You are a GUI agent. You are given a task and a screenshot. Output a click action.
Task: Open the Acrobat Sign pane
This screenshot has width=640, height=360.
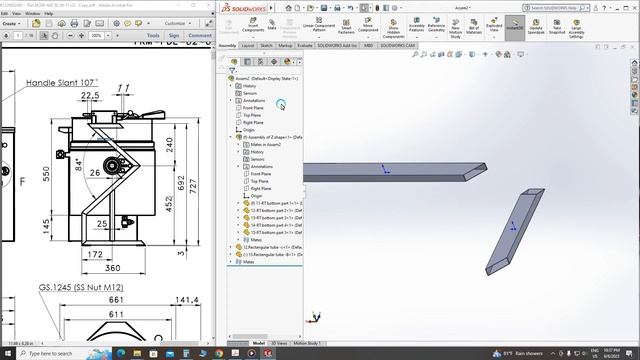[x=174, y=36]
